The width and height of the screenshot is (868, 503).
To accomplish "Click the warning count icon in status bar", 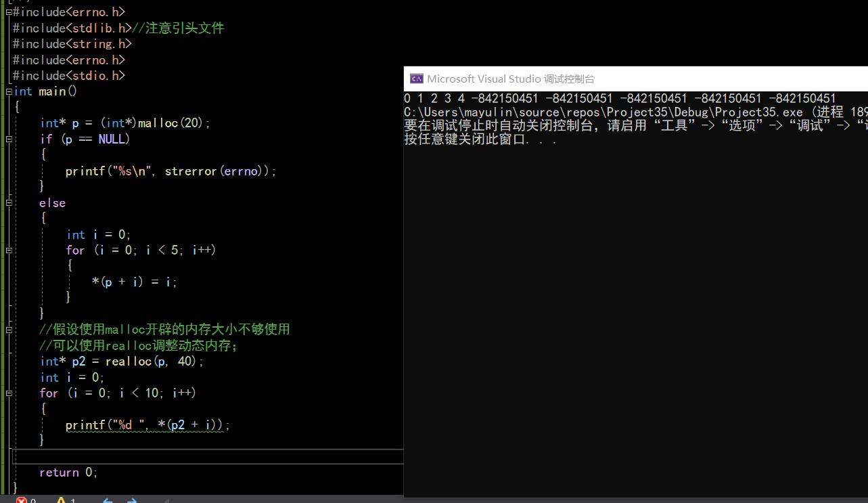I will click(x=61, y=500).
